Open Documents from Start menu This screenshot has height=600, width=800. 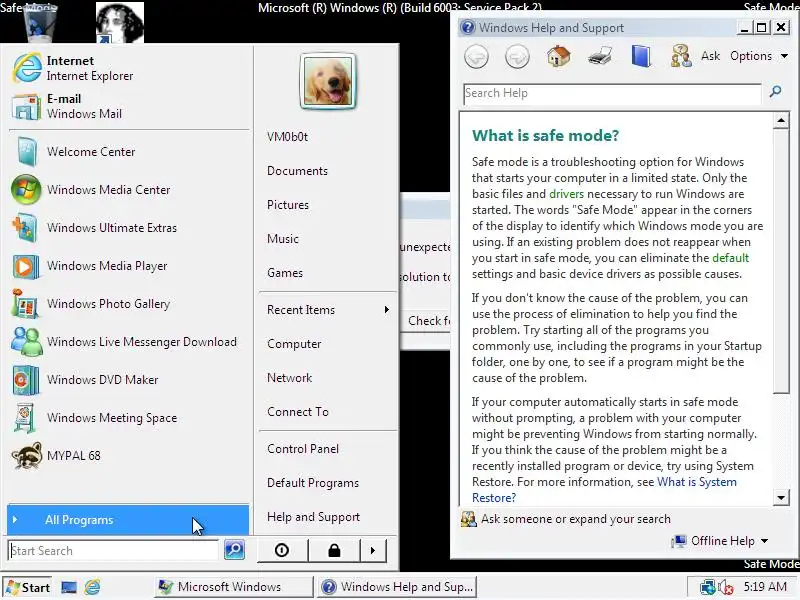click(297, 171)
